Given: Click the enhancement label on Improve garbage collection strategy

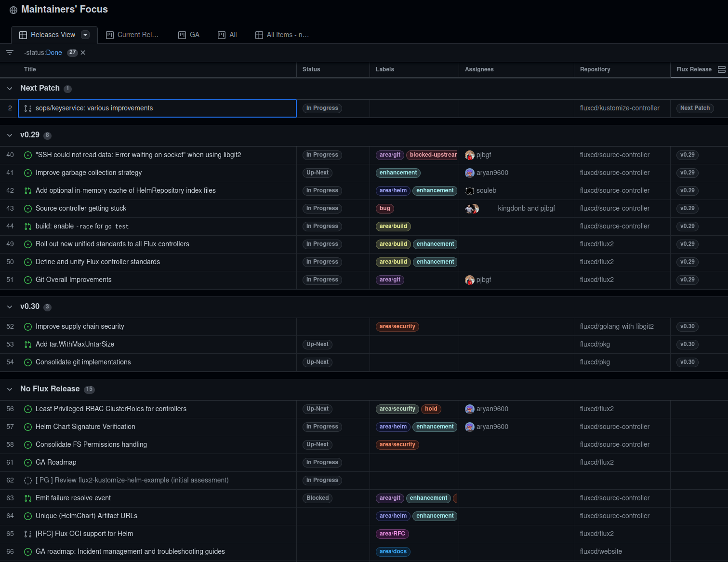Looking at the screenshot, I should tap(398, 173).
